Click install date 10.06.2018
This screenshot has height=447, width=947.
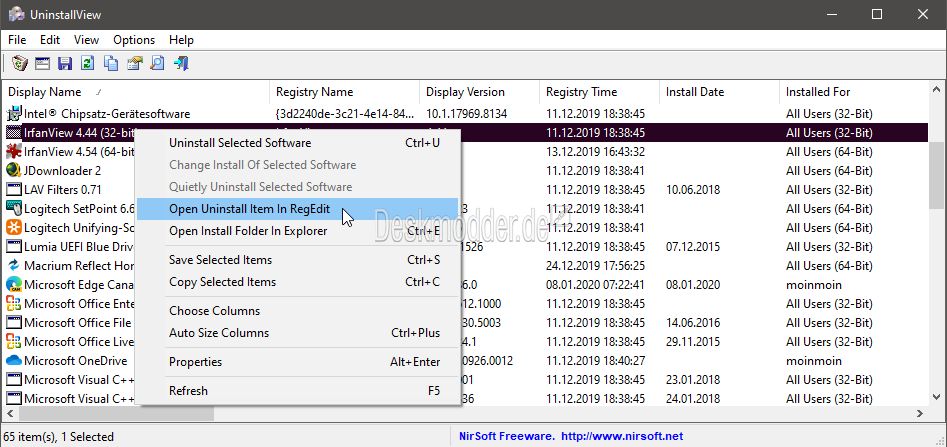click(x=693, y=190)
